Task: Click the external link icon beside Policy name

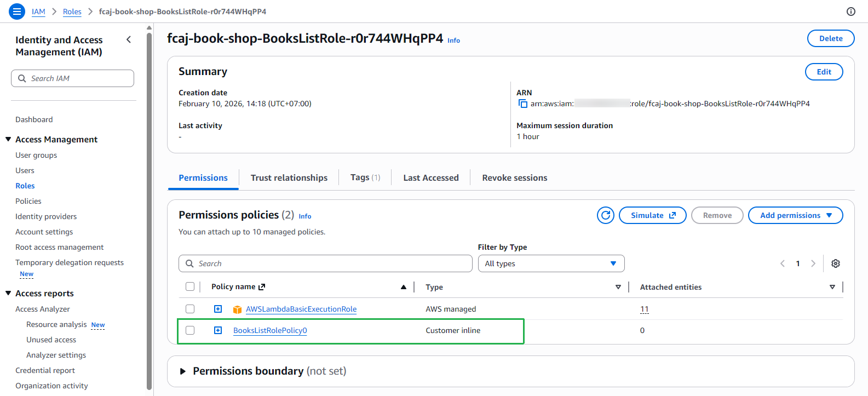Action: pos(262,287)
